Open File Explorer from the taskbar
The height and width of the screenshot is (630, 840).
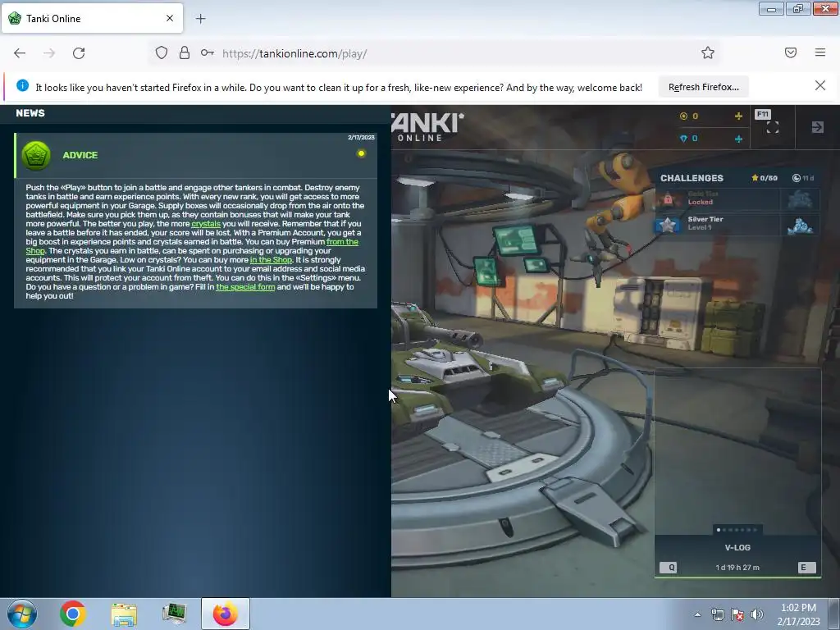[x=124, y=614]
